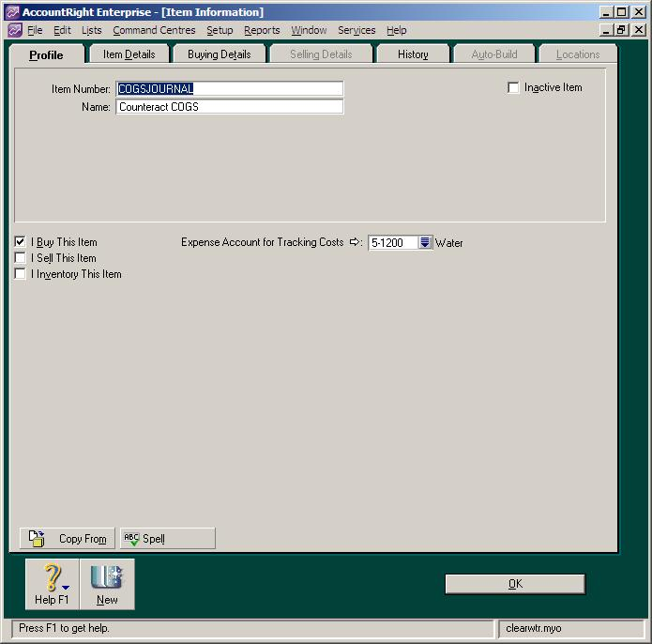Click the Press F1 to get help status text
Viewport: 652px width, 644px height.
tap(64, 628)
